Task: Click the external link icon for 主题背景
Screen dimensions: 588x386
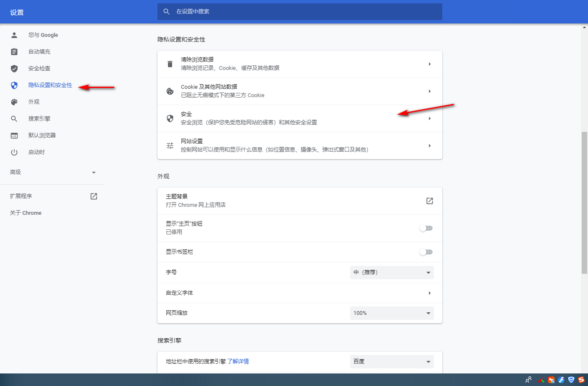Action: pyautogui.click(x=429, y=201)
